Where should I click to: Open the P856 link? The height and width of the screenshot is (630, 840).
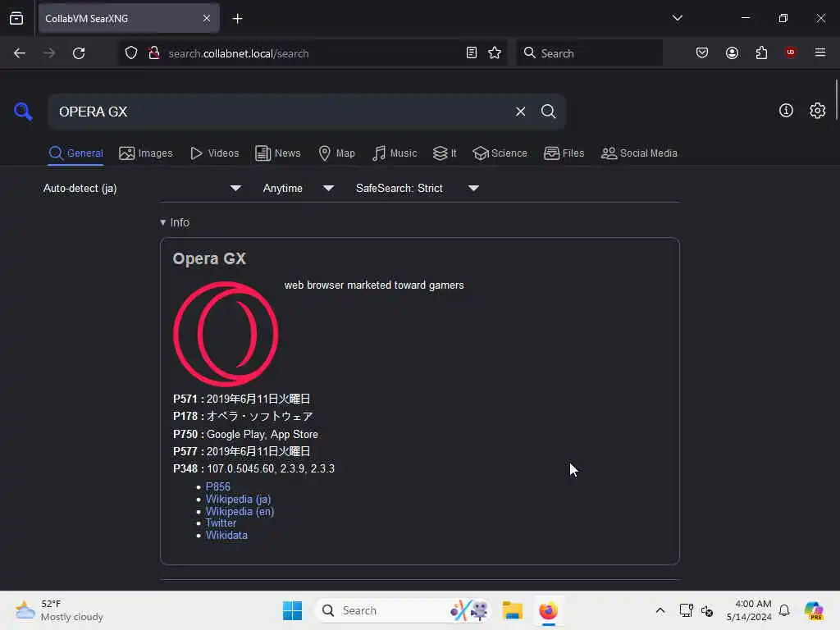[218, 486]
